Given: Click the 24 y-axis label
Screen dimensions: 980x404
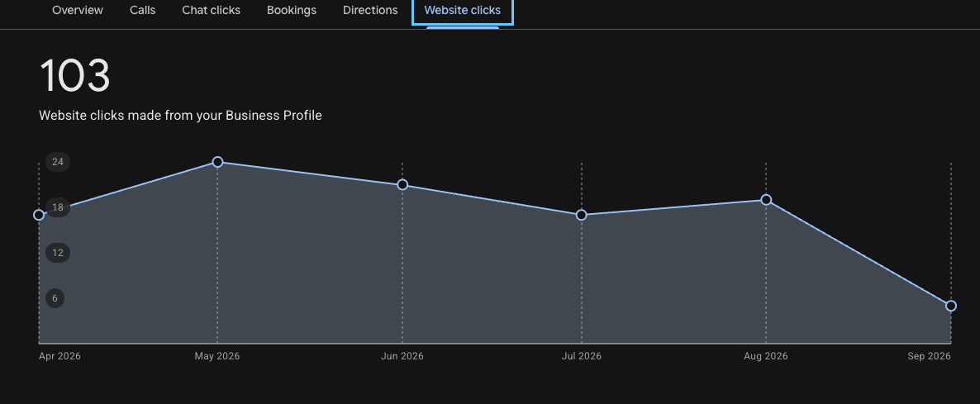Looking at the screenshot, I should 58,162.
